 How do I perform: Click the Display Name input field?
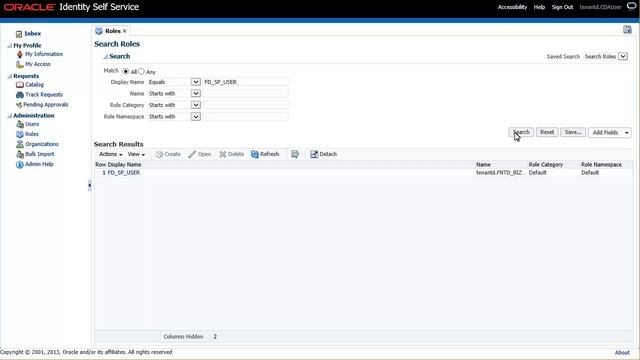coord(246,82)
